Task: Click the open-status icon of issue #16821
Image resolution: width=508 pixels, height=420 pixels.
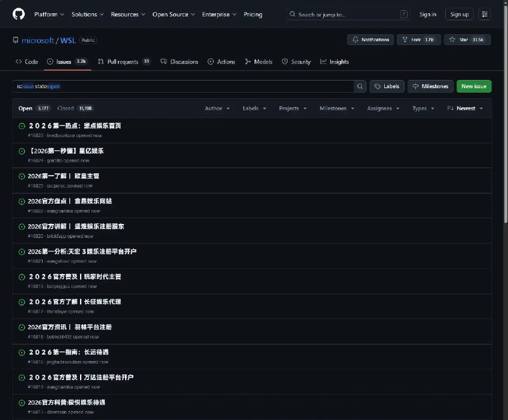Action: [x=22, y=252]
